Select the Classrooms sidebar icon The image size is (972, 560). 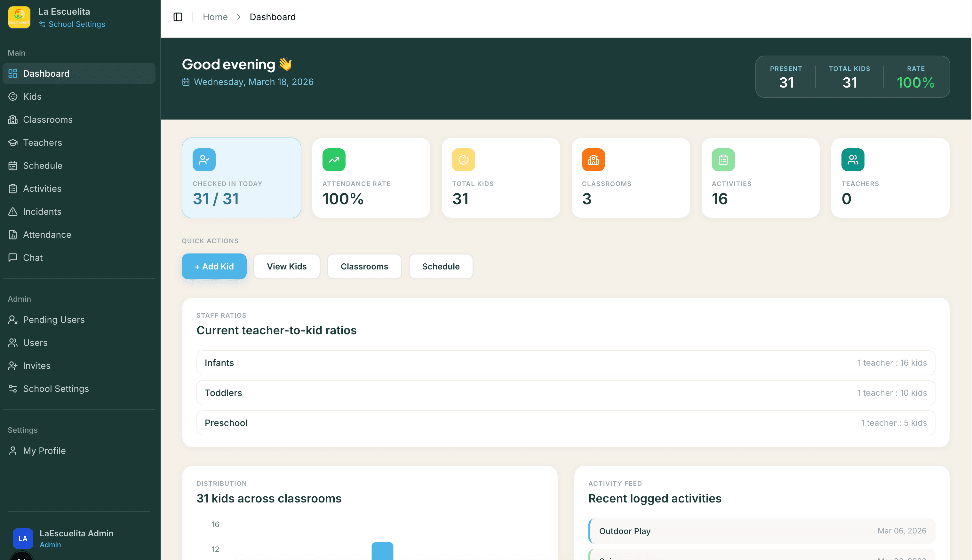point(13,120)
